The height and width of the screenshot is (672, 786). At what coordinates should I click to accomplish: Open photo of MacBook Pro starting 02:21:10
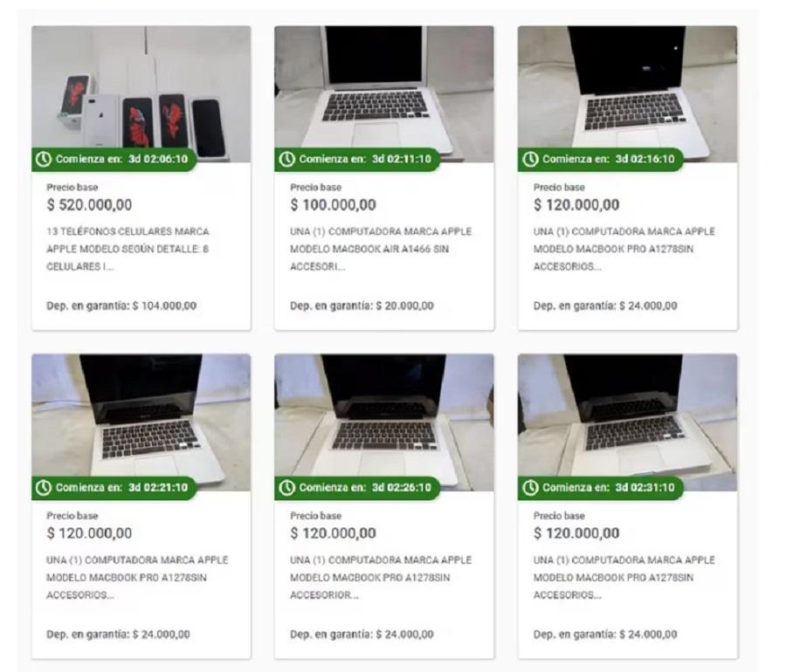pos(141,422)
